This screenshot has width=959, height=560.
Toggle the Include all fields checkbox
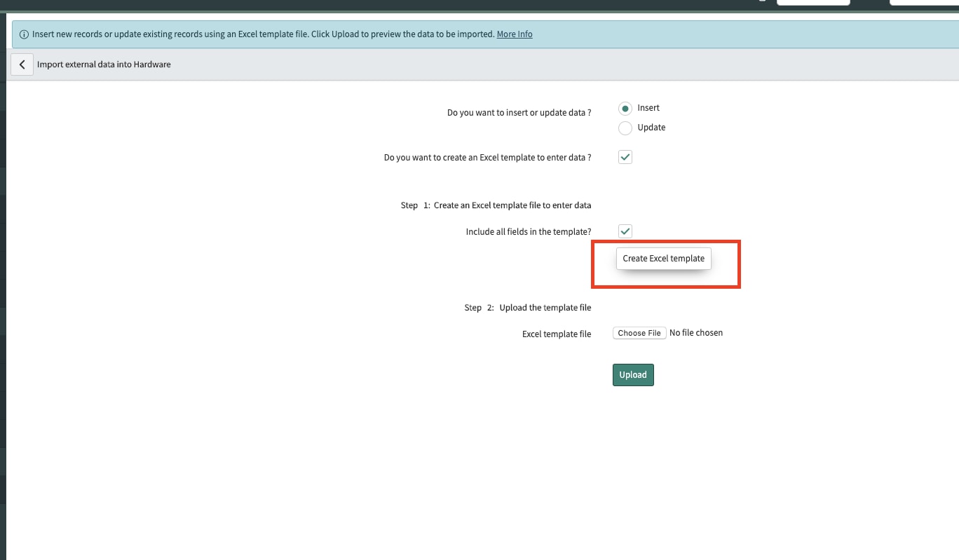625,231
